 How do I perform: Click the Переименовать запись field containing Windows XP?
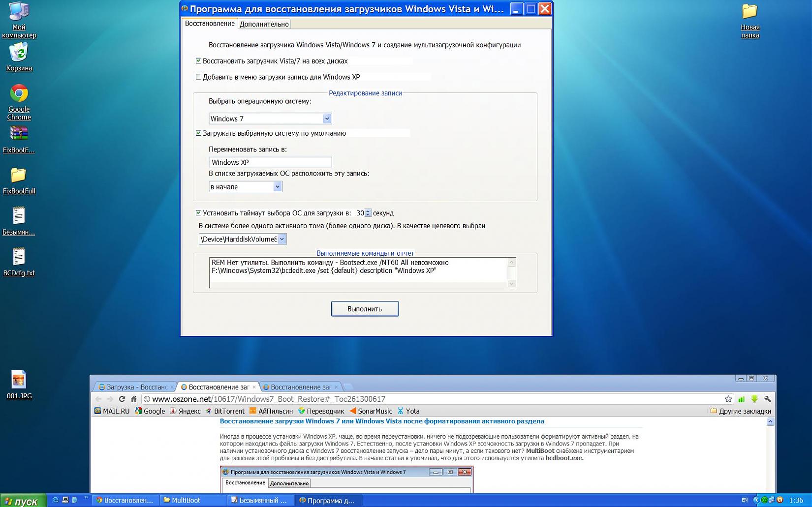pyautogui.click(x=270, y=162)
